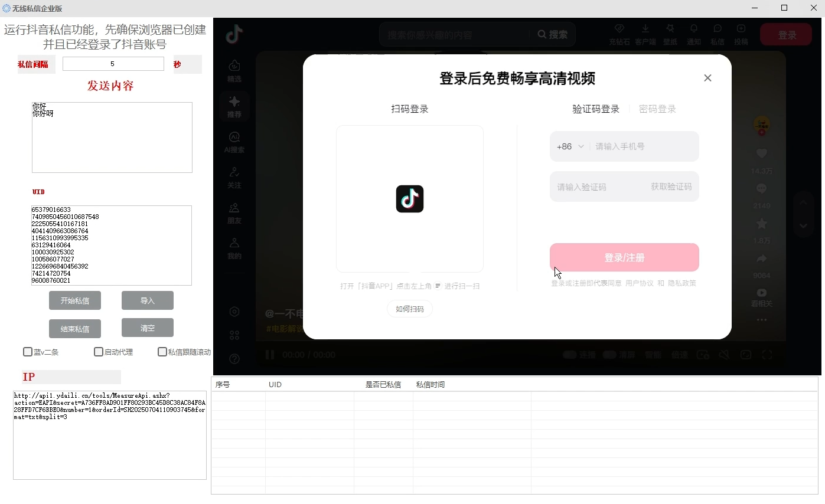Click the 清空 clear button
The width and height of the screenshot is (825, 504).
[x=148, y=328]
